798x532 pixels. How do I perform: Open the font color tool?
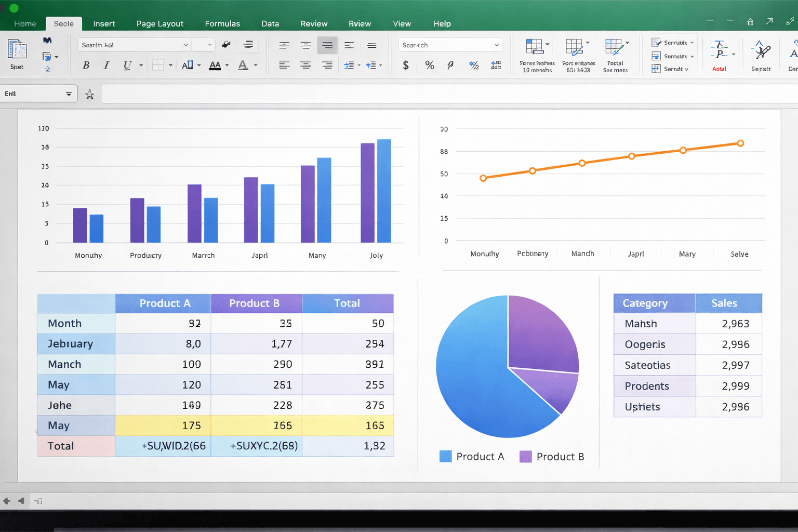click(243, 65)
